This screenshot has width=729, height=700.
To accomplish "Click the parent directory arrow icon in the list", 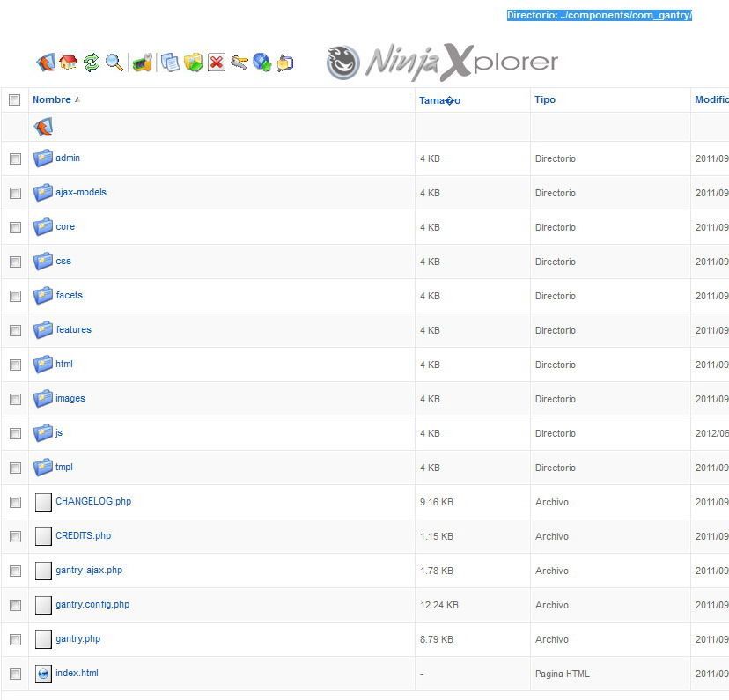I will [43, 127].
